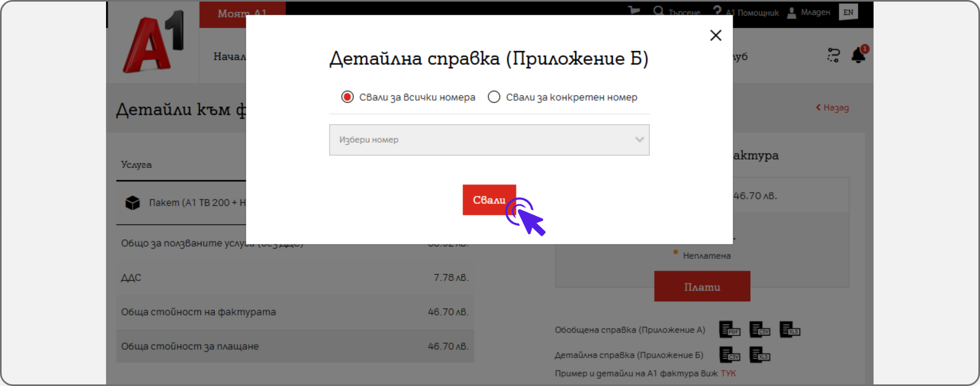Click the red Плати button
Image resolution: width=980 pixels, height=386 pixels.
coord(702,286)
